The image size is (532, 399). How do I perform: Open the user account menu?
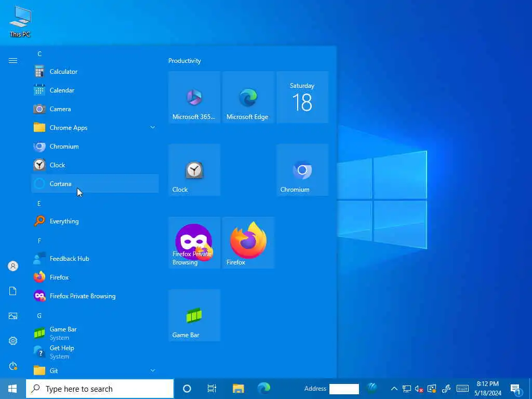point(13,266)
